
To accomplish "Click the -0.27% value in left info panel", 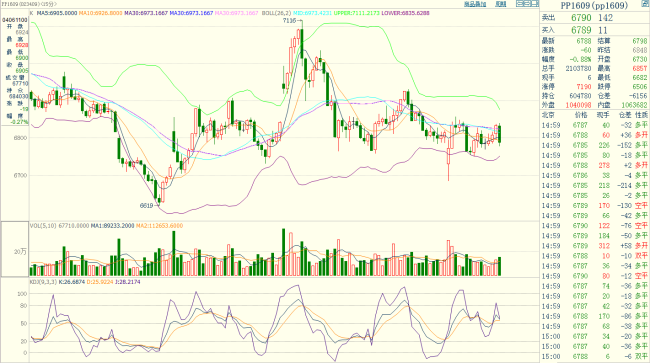I will (20, 122).
